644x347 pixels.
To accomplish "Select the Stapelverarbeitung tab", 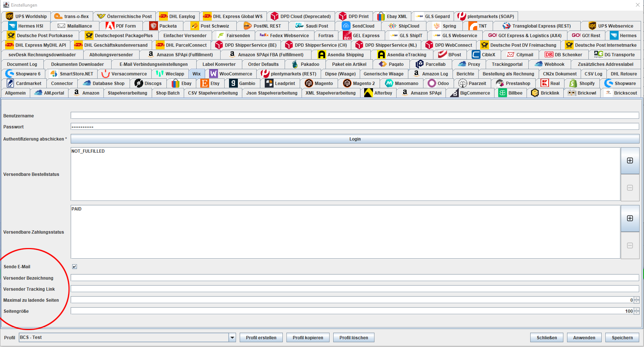I will click(127, 93).
